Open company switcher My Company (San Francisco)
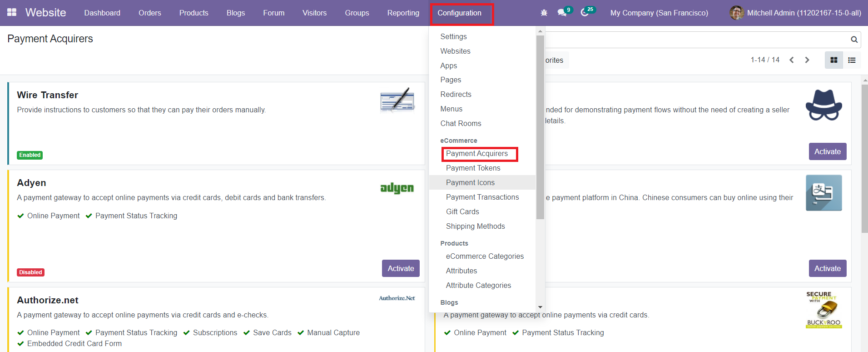The height and width of the screenshot is (352, 868). click(659, 13)
